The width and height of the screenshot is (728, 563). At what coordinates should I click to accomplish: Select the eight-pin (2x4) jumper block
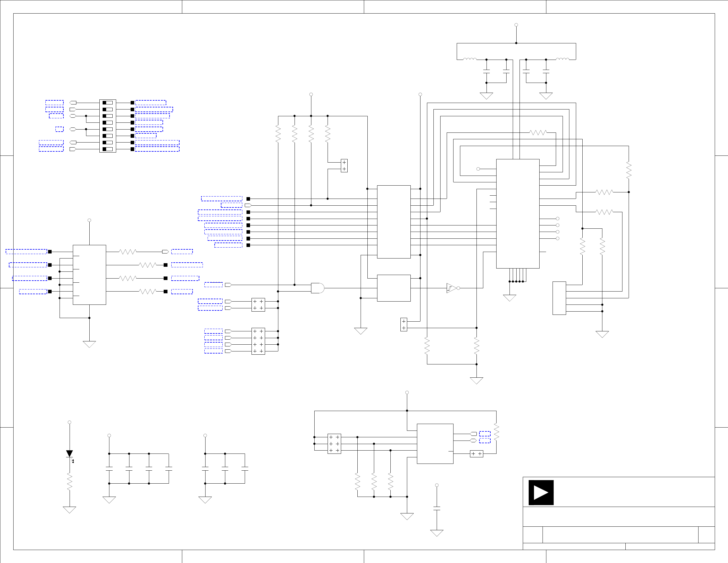(258, 341)
